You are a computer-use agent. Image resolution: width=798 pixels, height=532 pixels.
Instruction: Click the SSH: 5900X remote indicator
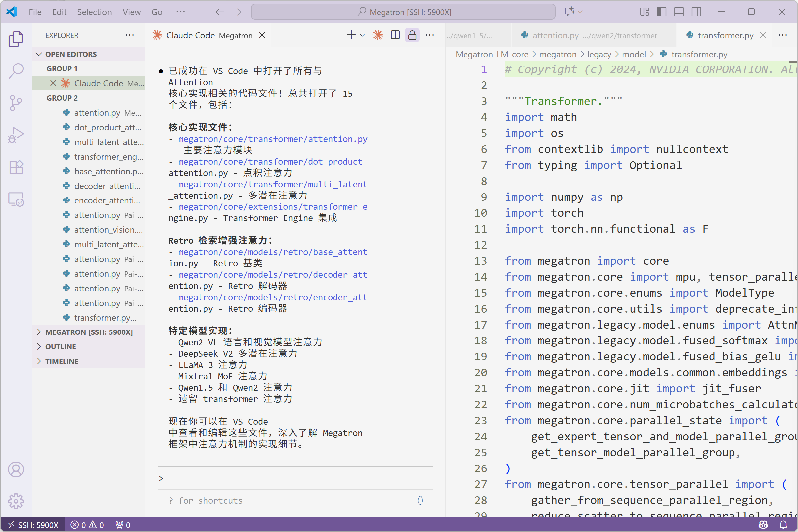[33, 525]
